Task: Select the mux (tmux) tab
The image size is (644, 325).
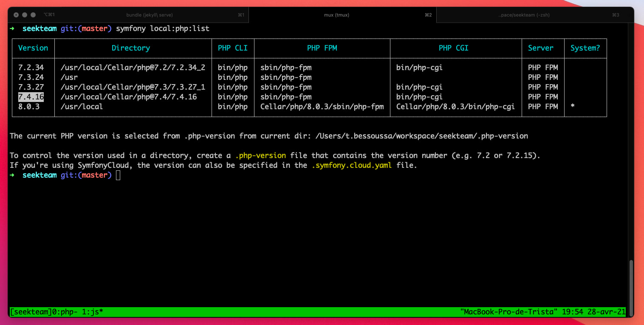Action: pyautogui.click(x=342, y=15)
